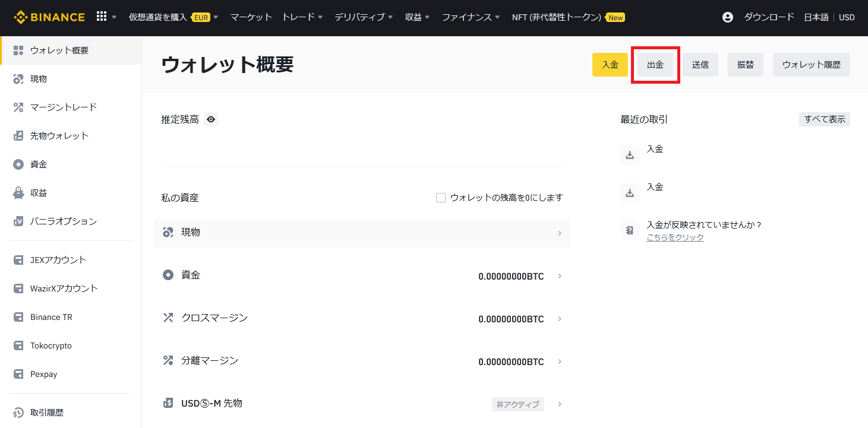
Task: Click the Tokocrypto wallet icon
Action: pos(18,345)
